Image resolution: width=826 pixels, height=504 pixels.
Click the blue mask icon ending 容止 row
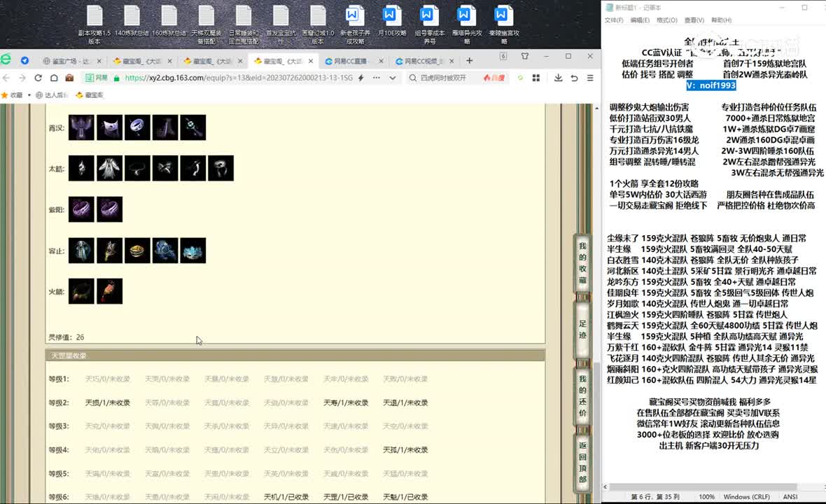coord(193,251)
